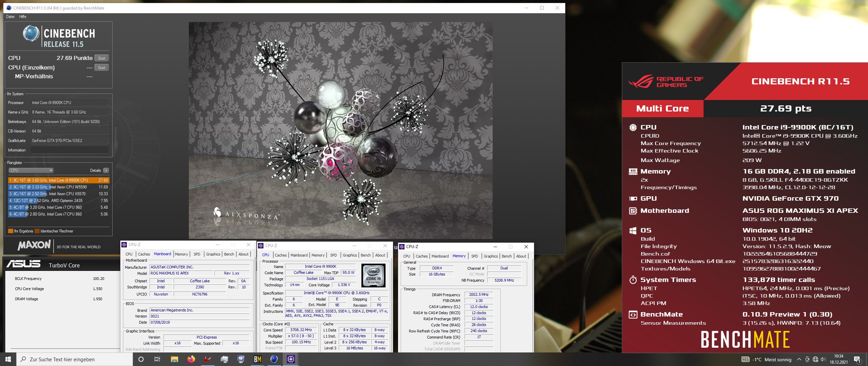This screenshot has width=868, height=366.
Task: Open the BenchMate BM taskbar icon
Action: 257,359
